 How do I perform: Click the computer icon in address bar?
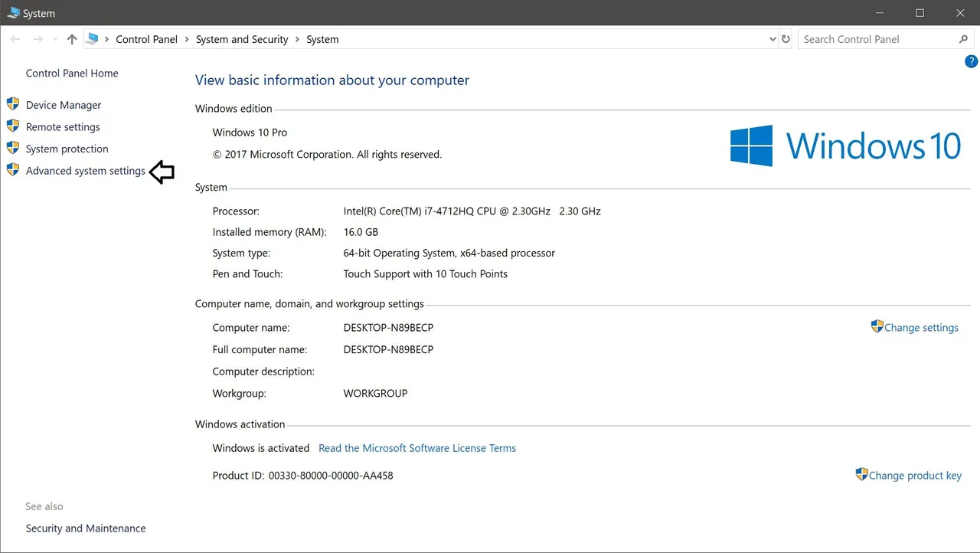(93, 39)
